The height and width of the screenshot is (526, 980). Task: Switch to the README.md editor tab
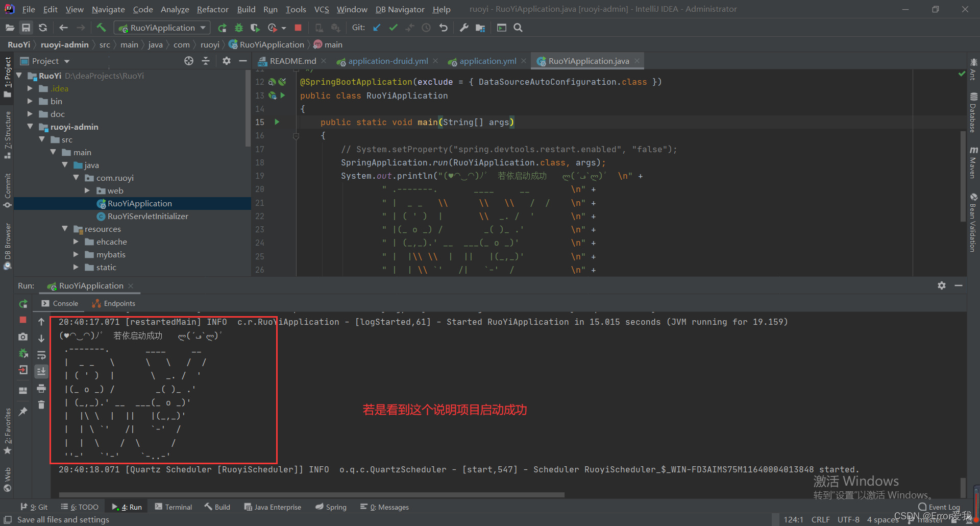point(293,61)
